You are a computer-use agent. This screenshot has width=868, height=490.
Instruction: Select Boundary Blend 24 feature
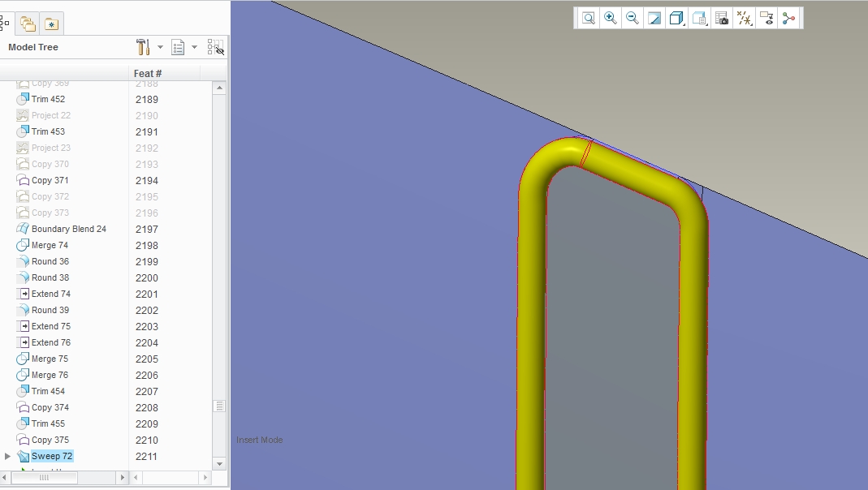pyautogui.click(x=69, y=229)
